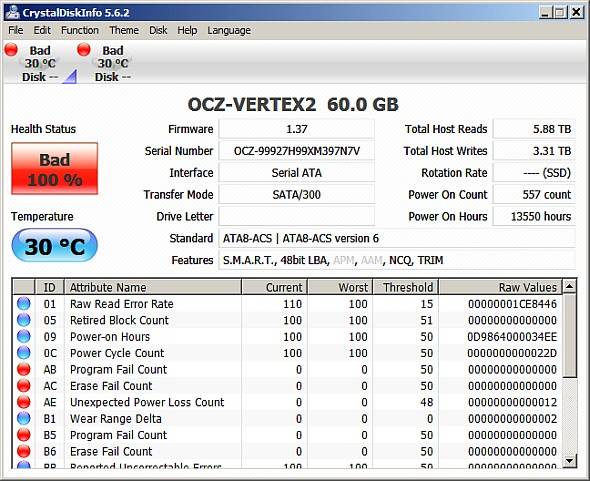The height and width of the screenshot is (481, 590).
Task: Click blue status icon for Power-on Hours
Action: [24, 336]
